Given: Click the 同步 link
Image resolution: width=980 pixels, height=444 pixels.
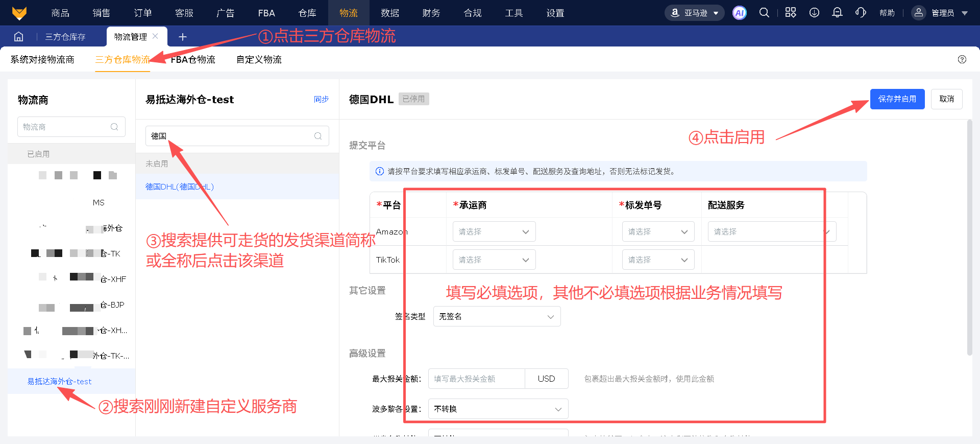Looking at the screenshot, I should pyautogui.click(x=321, y=99).
